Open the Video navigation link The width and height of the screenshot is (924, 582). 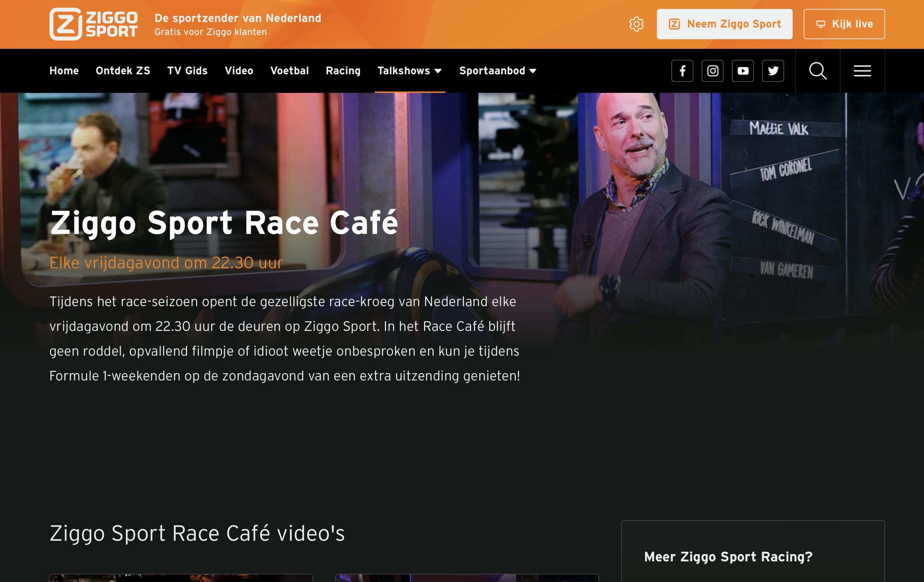[239, 71]
